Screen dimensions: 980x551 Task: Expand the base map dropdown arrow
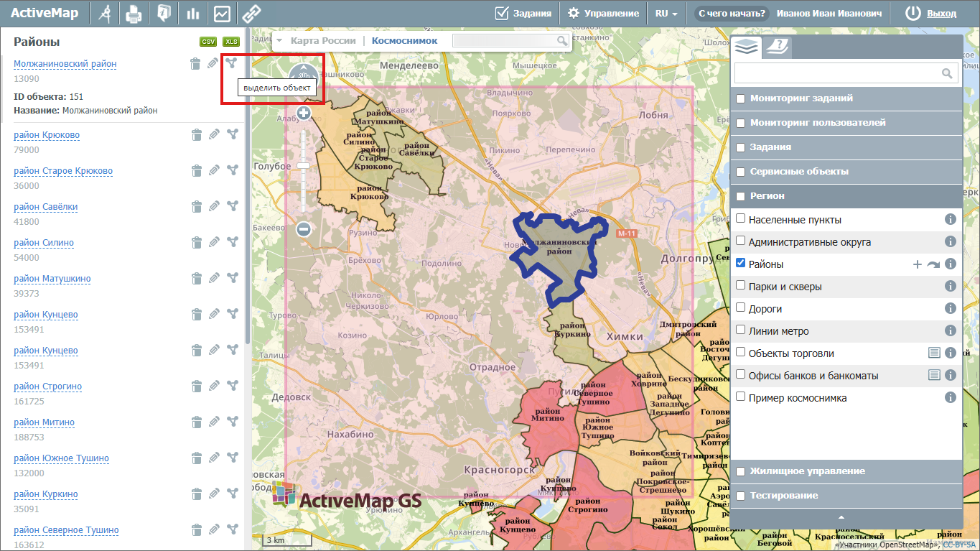pos(280,41)
